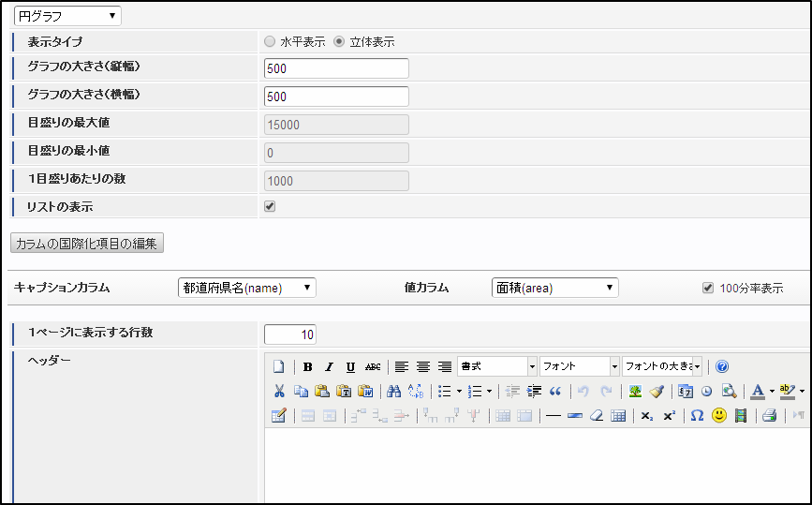Expand the bulleted list style arrow
The height and width of the screenshot is (505, 812).
pos(459,392)
